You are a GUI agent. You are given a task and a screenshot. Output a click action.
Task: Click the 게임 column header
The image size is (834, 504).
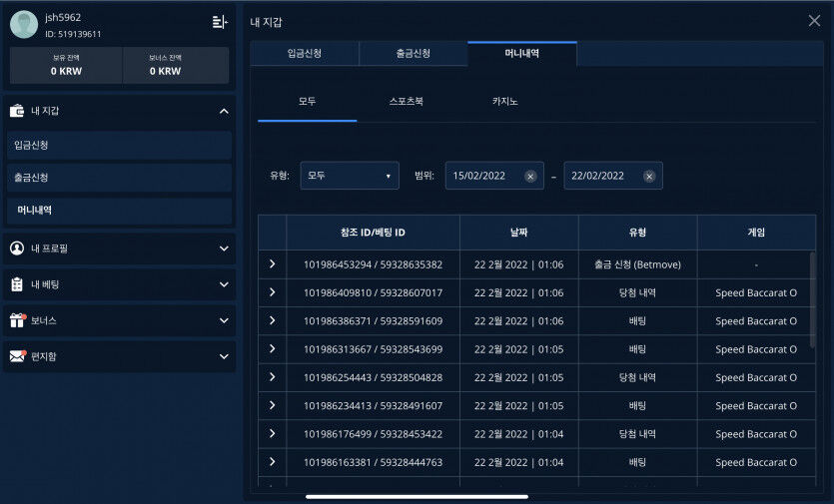pyautogui.click(x=756, y=233)
